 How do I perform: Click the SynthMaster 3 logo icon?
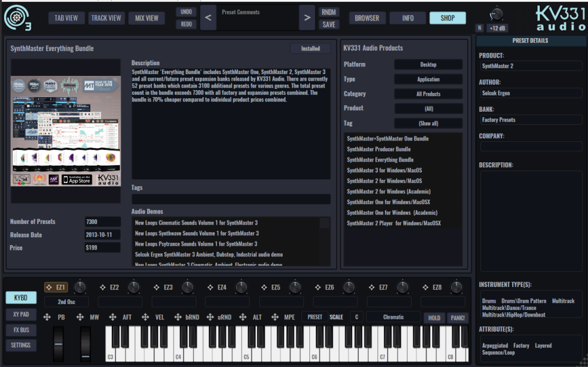tap(18, 18)
